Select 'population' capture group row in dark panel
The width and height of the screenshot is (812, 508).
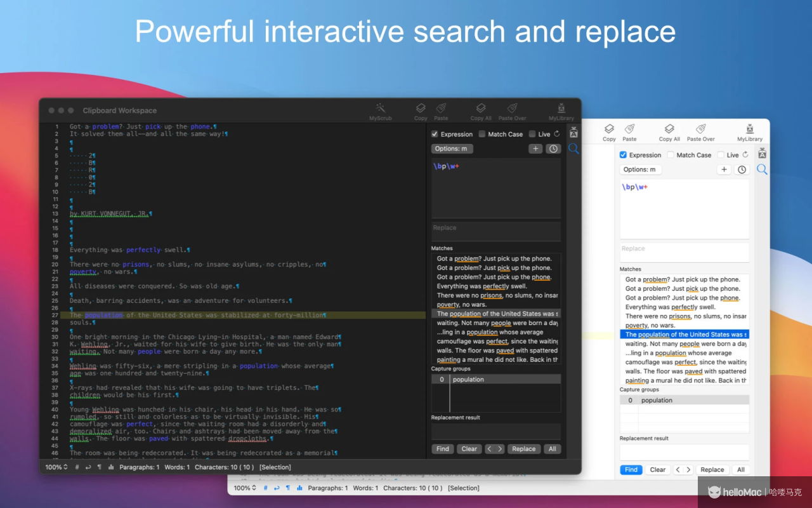[496, 379]
